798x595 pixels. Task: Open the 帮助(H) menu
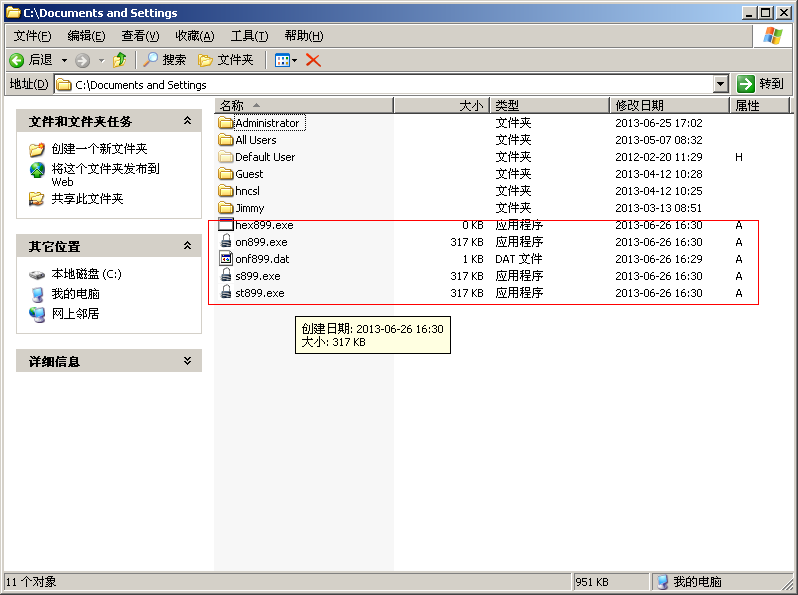(x=304, y=36)
